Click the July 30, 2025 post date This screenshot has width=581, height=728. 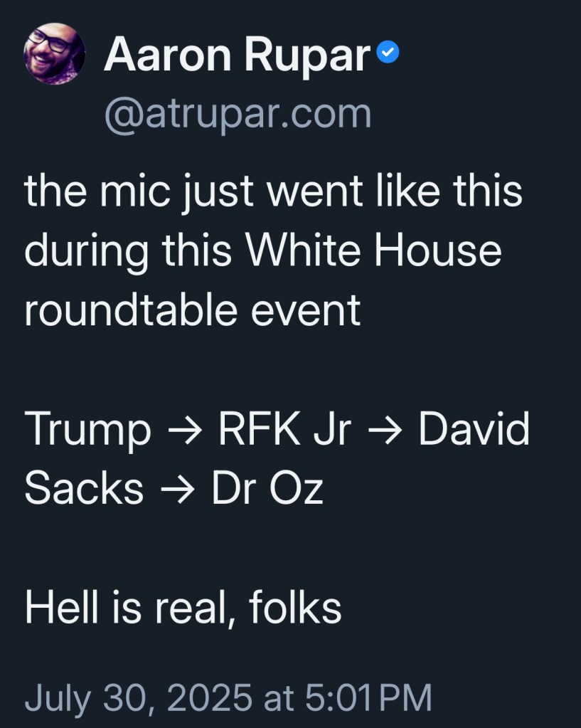point(138,697)
